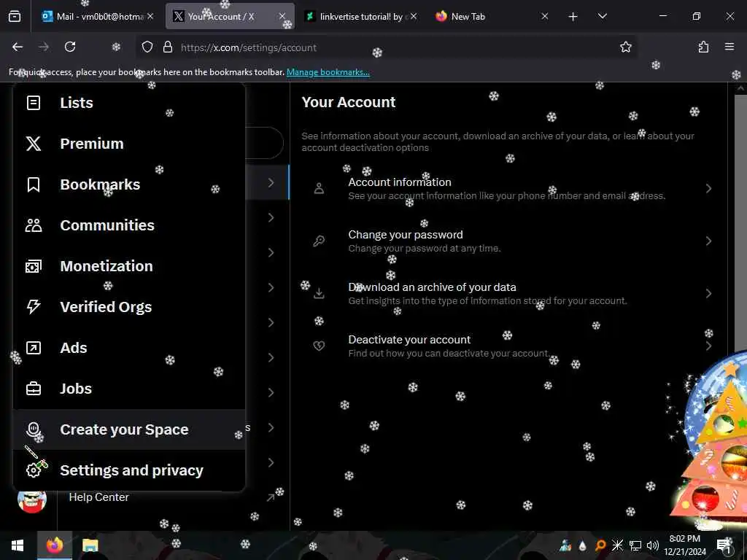Click the volume speaker tray icon
Image resolution: width=747 pixels, height=560 pixels.
point(653,545)
